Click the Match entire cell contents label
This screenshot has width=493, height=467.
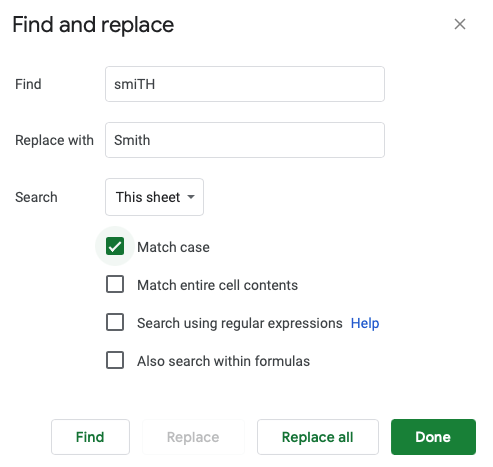pyautogui.click(x=217, y=285)
